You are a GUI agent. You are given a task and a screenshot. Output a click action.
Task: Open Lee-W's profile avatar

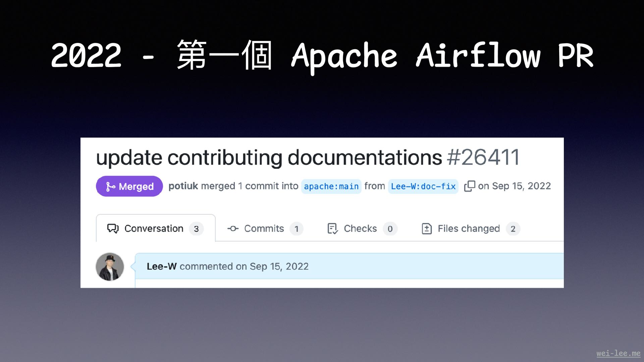[x=110, y=267]
